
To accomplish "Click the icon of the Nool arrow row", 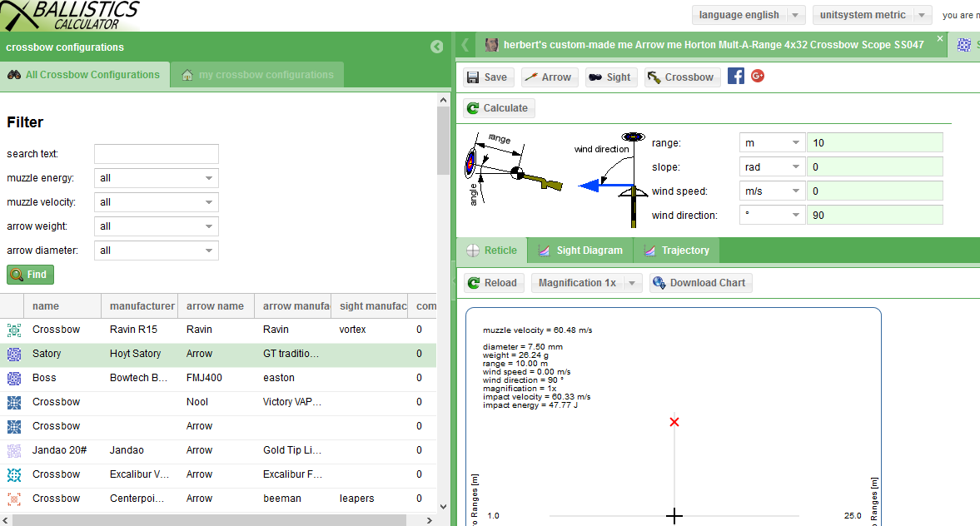I will (x=14, y=402).
